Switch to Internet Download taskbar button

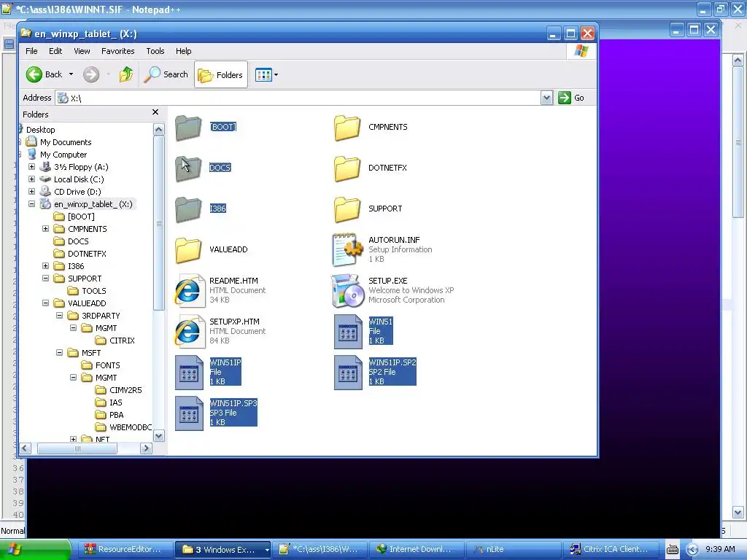pos(417,550)
